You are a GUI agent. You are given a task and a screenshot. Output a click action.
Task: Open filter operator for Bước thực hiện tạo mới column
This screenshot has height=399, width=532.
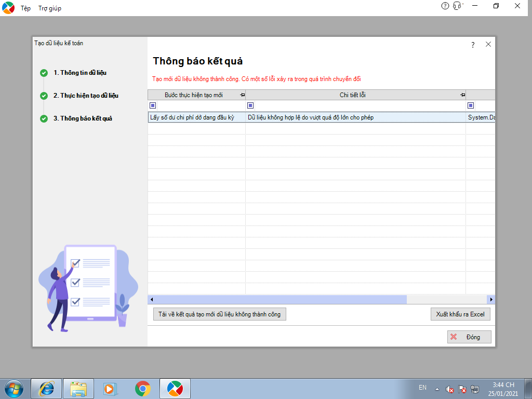point(153,105)
